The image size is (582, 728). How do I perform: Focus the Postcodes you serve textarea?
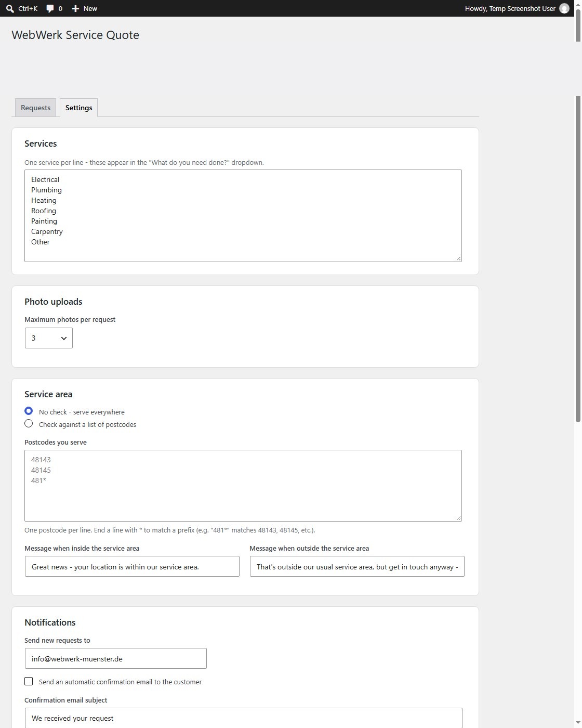point(243,486)
